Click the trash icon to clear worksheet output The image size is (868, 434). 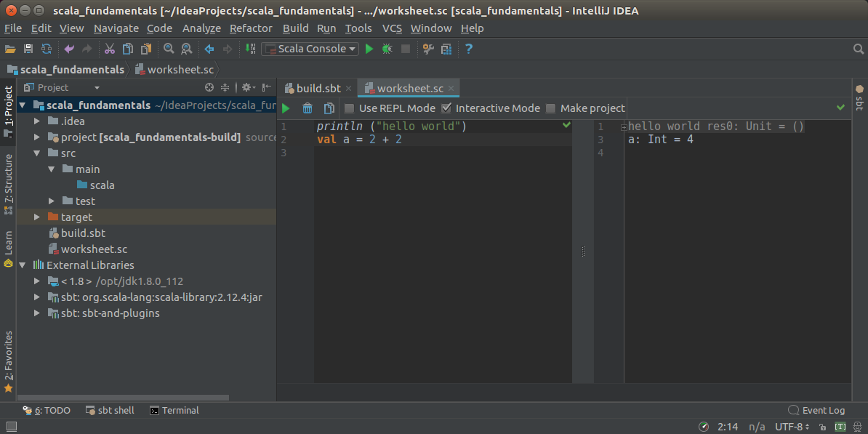308,108
